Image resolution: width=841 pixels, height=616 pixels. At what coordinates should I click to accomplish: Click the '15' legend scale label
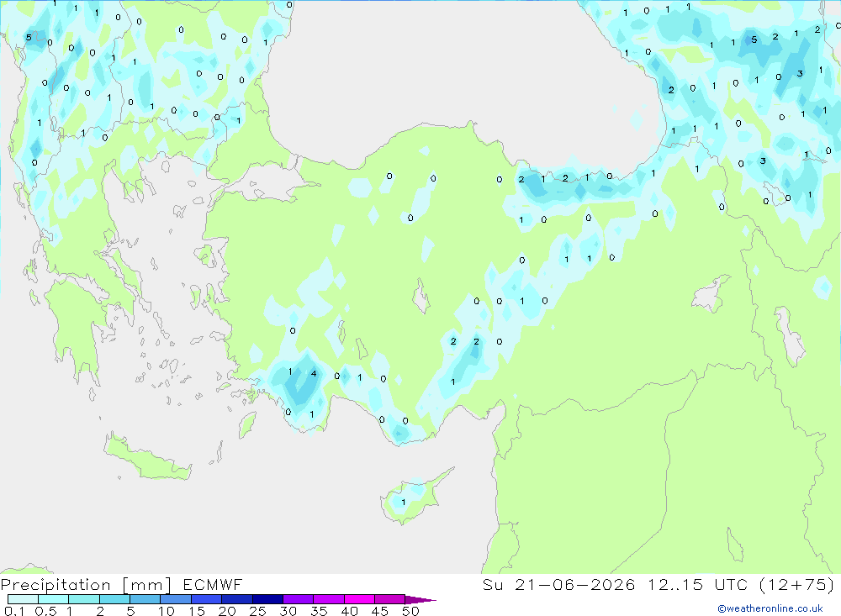point(197,611)
